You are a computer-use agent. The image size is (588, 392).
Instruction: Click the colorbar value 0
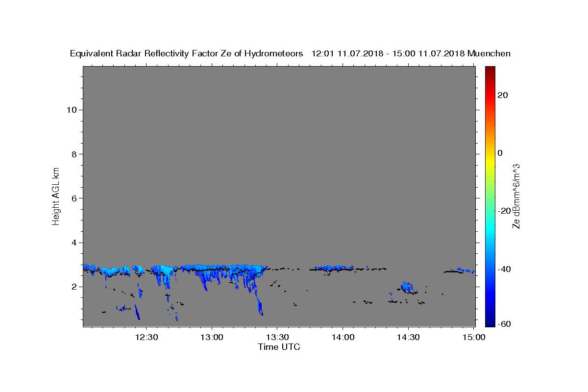[x=500, y=153]
